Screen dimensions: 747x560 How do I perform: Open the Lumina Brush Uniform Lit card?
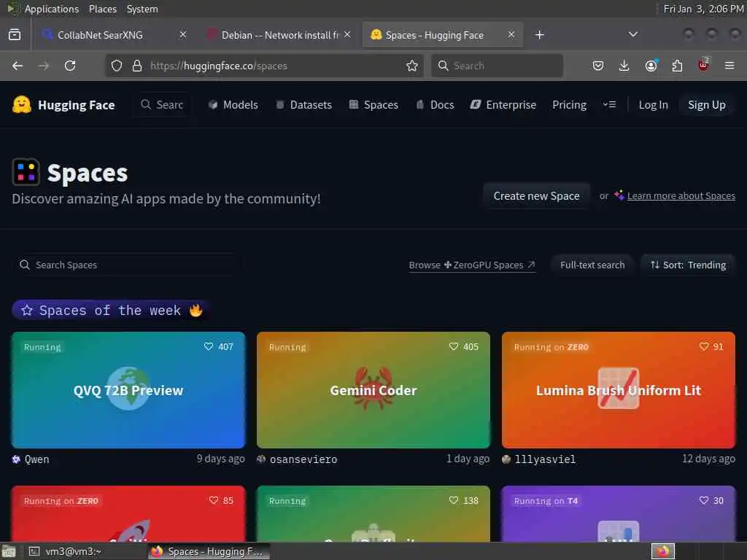pos(619,390)
